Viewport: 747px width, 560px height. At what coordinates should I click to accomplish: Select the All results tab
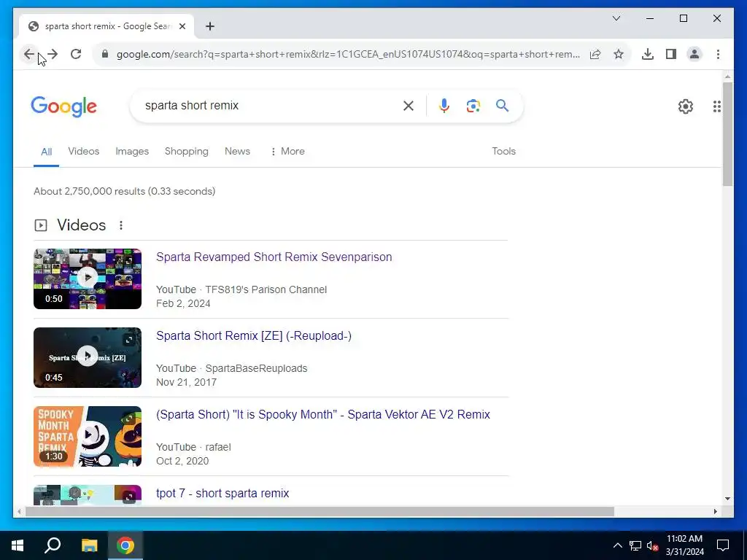[x=46, y=152]
